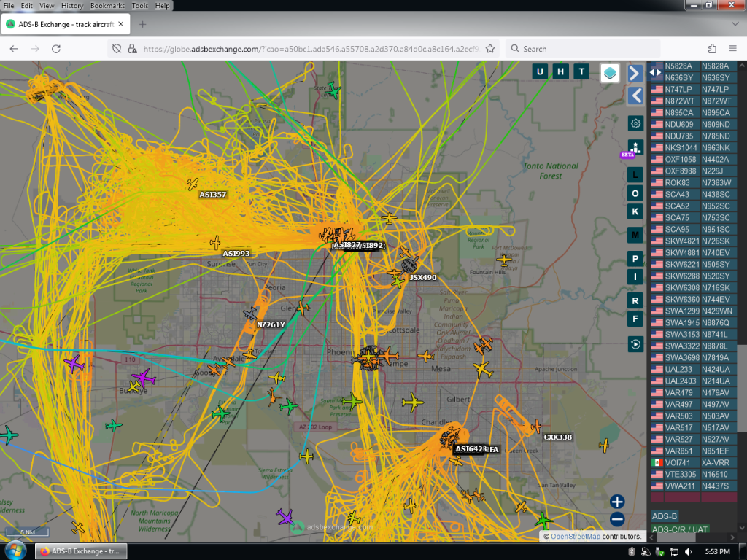Viewport: 747px width, 560px height.
Task: Toggle the R button in map controls
Action: click(635, 300)
